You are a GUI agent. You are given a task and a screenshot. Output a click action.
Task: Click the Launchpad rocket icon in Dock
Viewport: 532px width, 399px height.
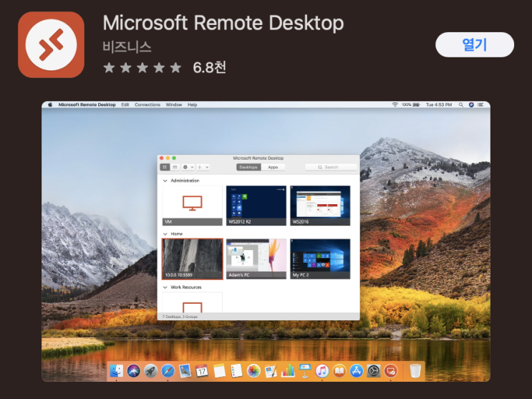point(150,371)
